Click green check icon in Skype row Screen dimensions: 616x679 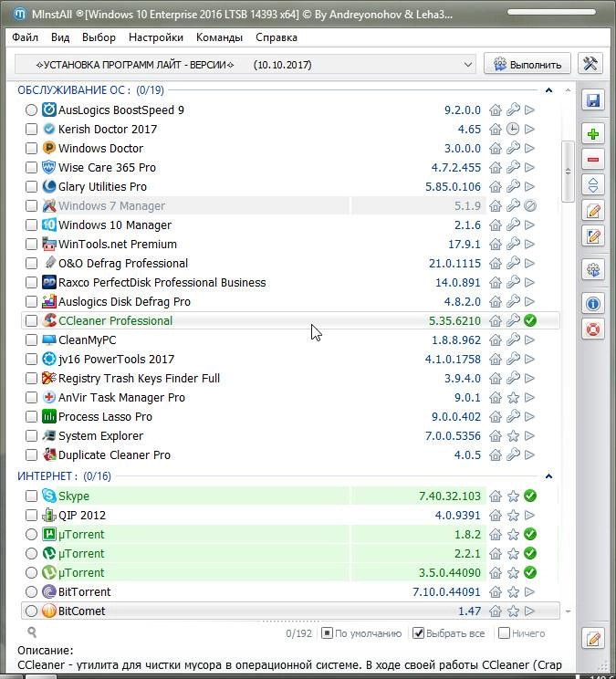(x=530, y=496)
